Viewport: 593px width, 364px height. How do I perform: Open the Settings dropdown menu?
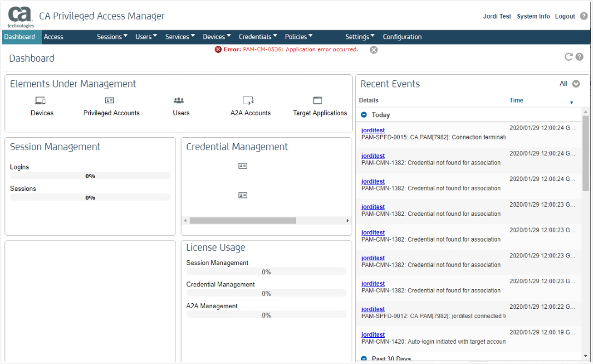click(360, 37)
